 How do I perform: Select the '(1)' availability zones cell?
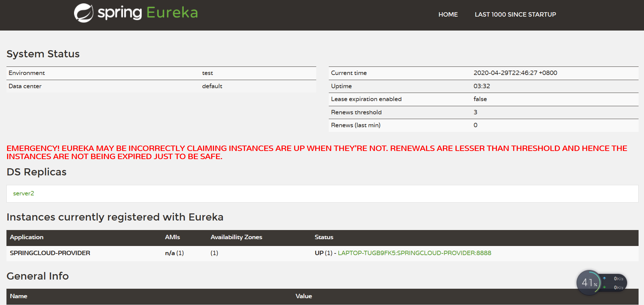[x=214, y=253]
